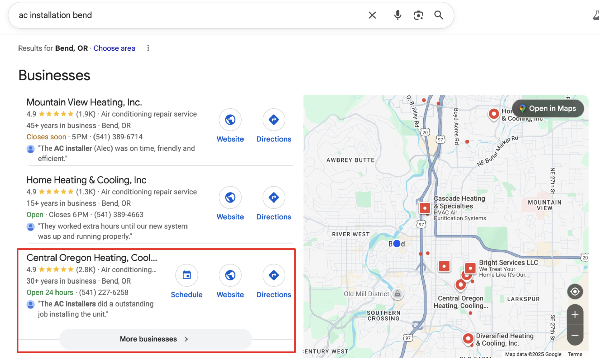
Task: Click Choose area link
Action: tap(114, 48)
